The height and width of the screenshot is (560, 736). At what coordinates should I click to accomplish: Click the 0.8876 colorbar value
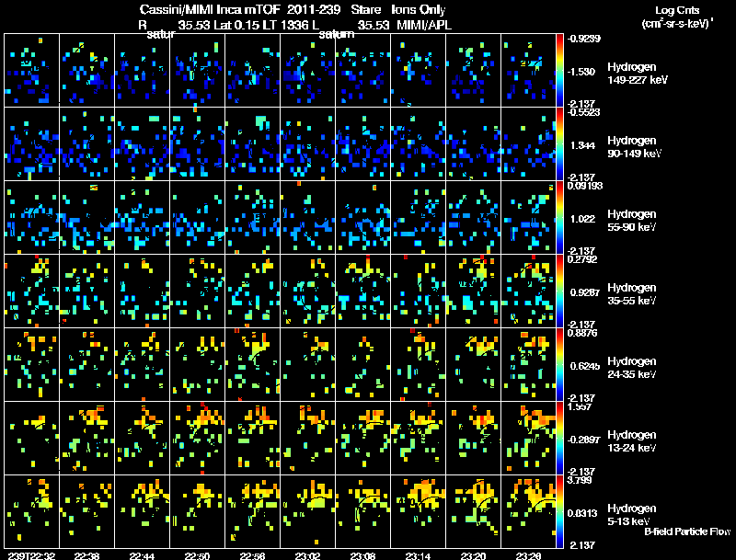pos(582,333)
